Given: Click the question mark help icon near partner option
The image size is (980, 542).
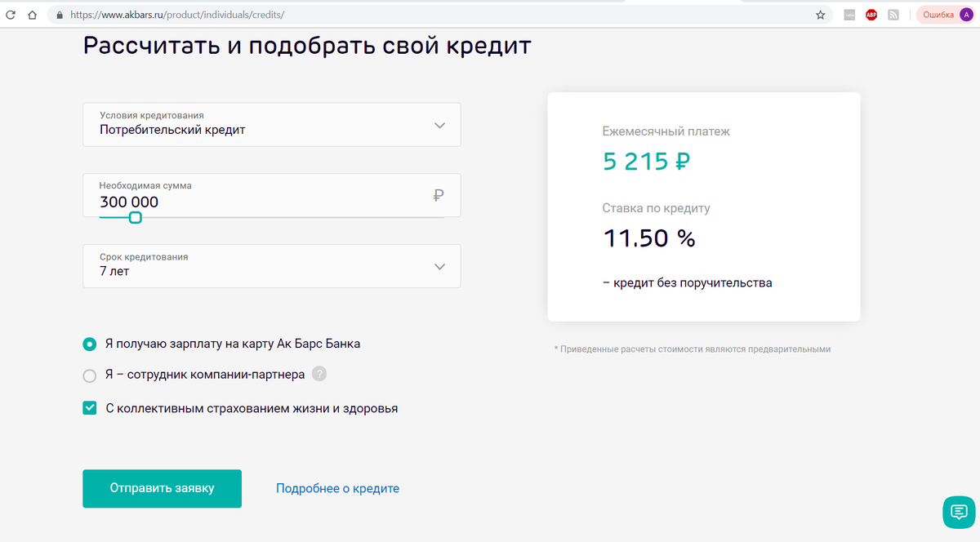Looking at the screenshot, I should 318,374.
